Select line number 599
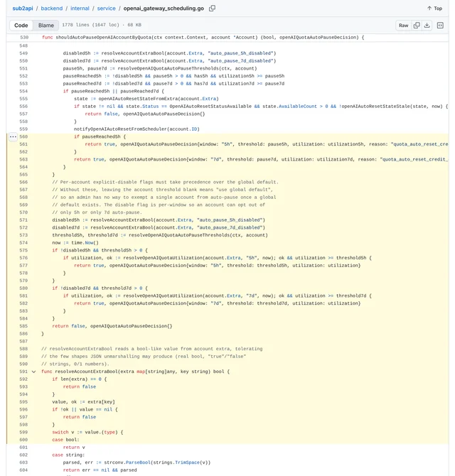 (x=23, y=432)
